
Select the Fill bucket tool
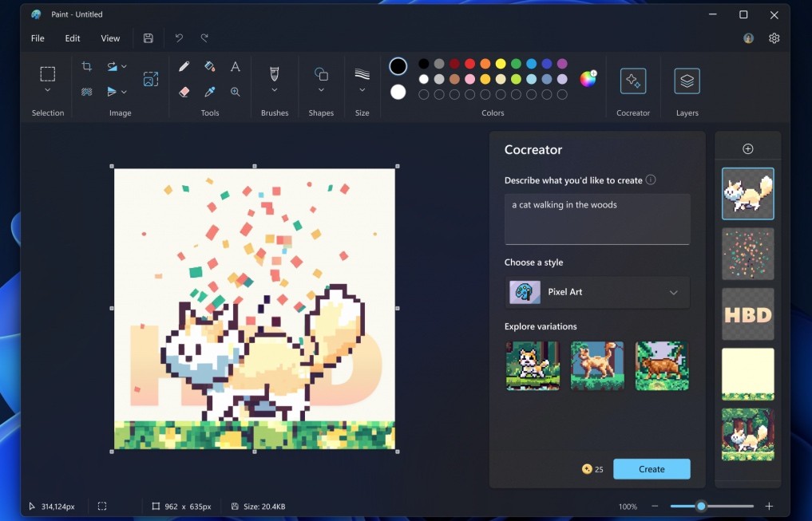[x=210, y=67]
